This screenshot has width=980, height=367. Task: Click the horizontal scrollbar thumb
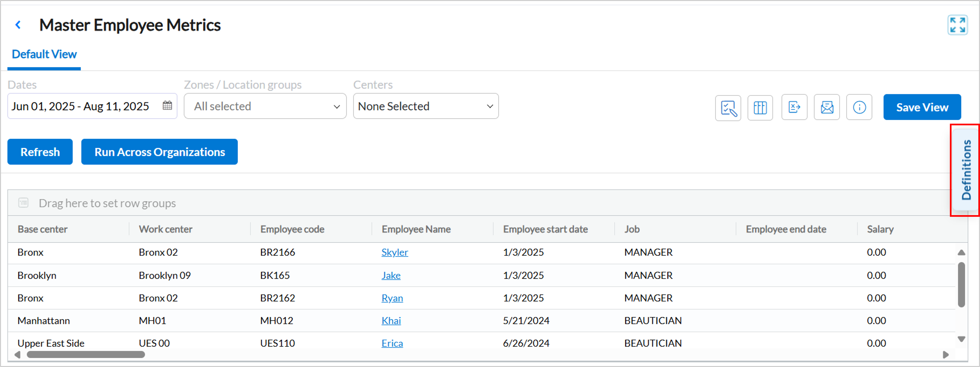(86, 355)
